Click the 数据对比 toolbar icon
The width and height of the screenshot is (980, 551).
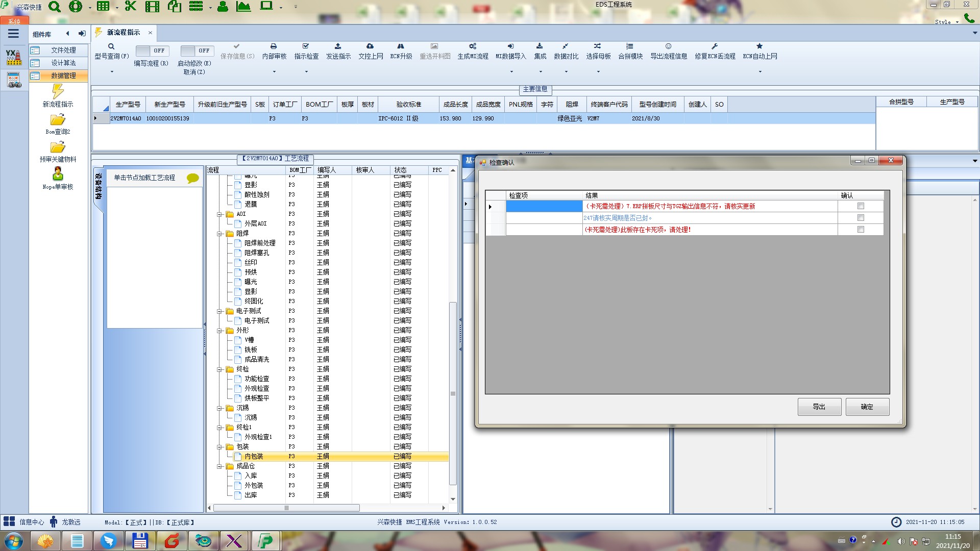click(566, 46)
